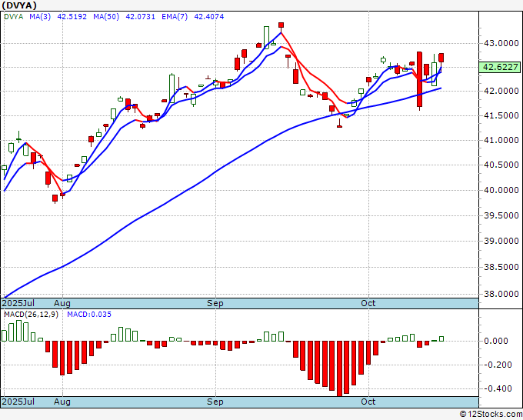523x420 pixels.
Task: Click the Oct label on price chart axis
Action: click(x=368, y=303)
